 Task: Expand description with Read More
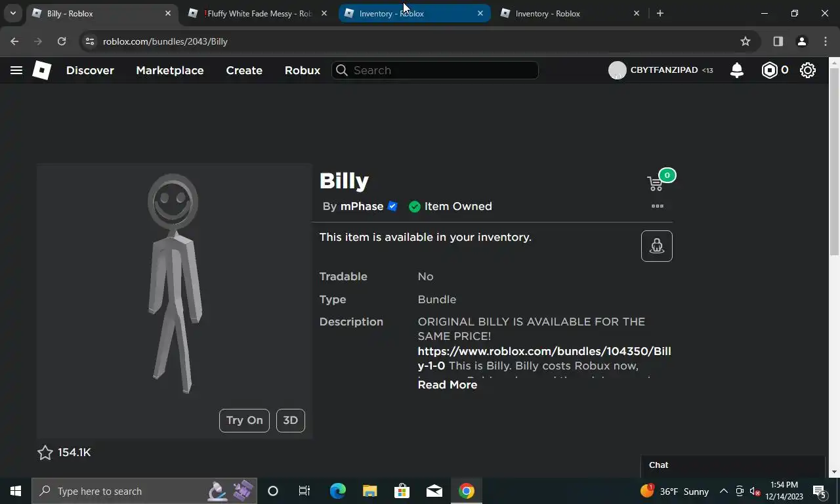[x=448, y=385]
